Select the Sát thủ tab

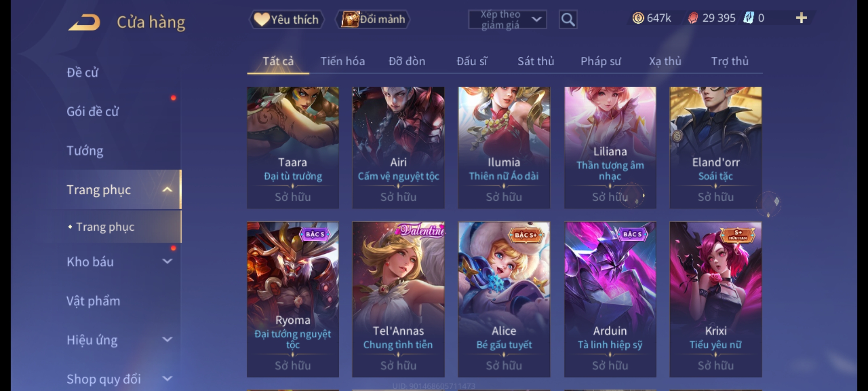(x=536, y=61)
